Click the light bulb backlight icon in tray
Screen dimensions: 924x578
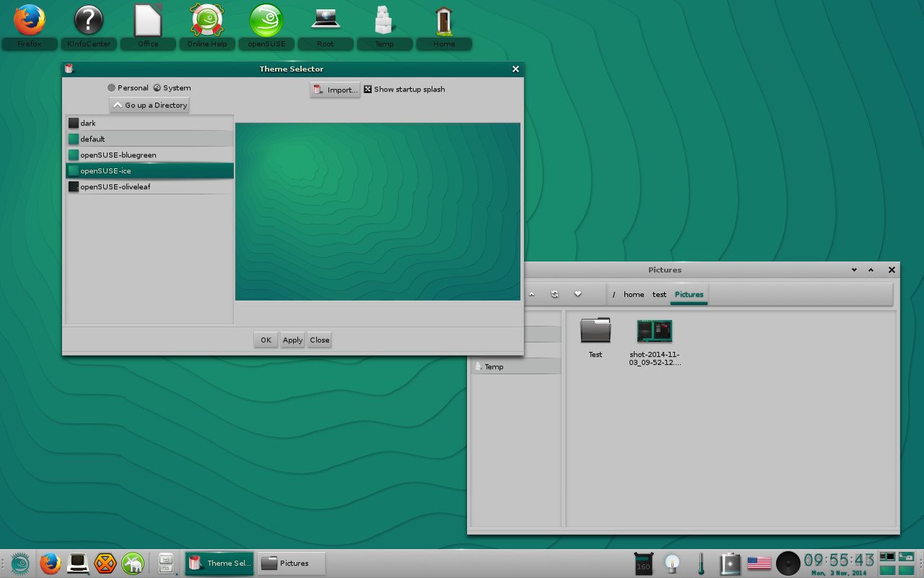(x=673, y=563)
